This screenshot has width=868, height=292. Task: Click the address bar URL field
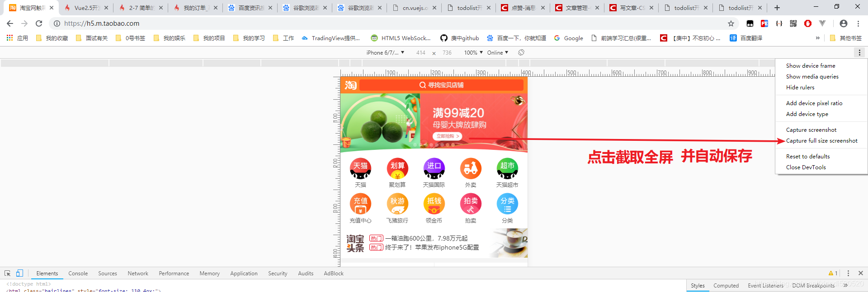[389, 23]
